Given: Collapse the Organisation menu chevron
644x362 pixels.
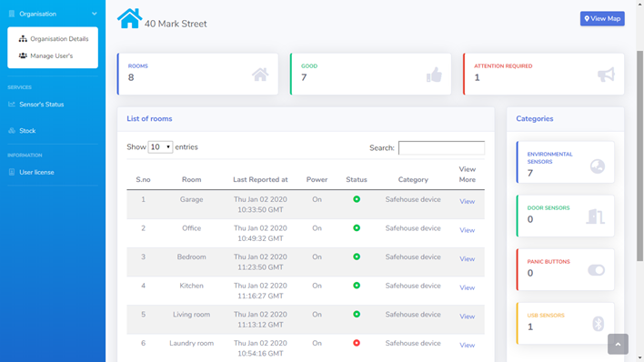Looking at the screenshot, I should coord(94,14).
